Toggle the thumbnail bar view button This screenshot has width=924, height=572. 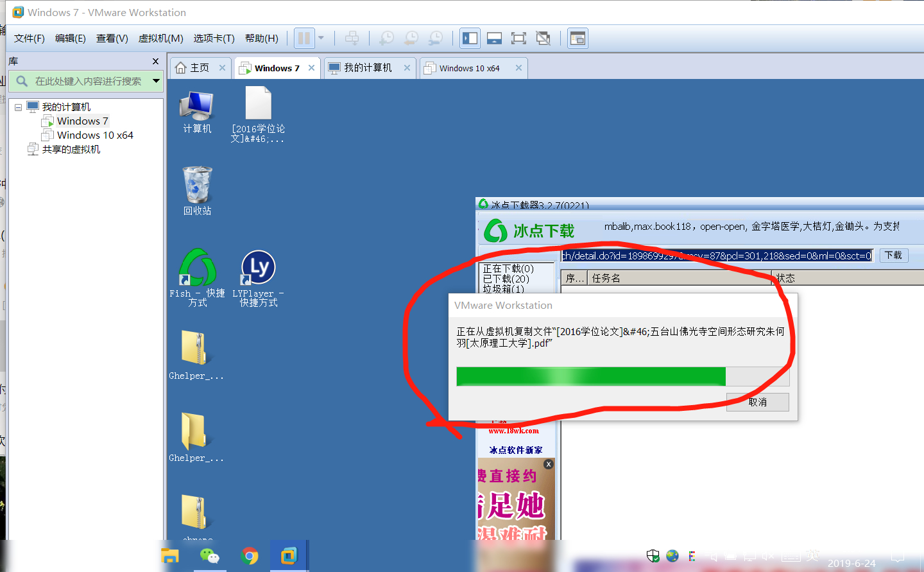coord(494,39)
